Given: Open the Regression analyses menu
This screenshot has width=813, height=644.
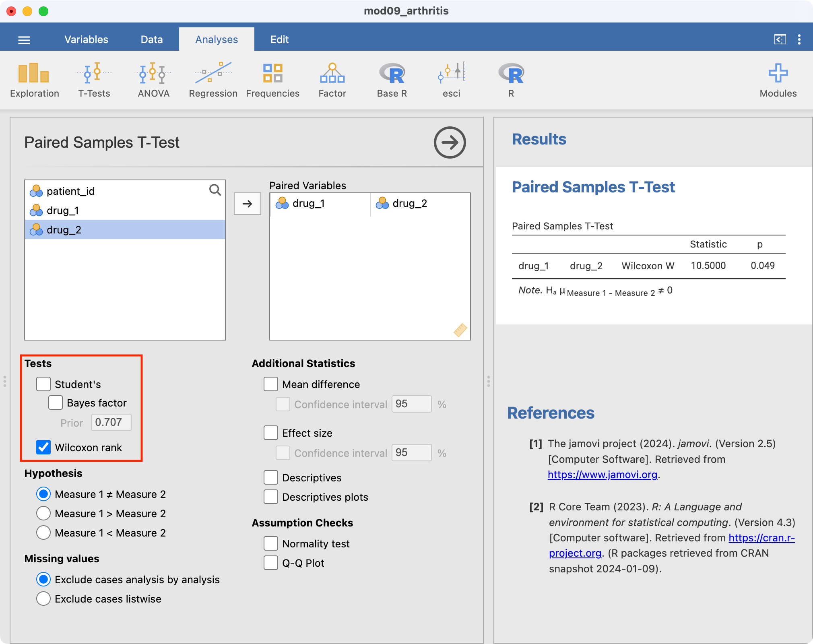Looking at the screenshot, I should tap(213, 80).
